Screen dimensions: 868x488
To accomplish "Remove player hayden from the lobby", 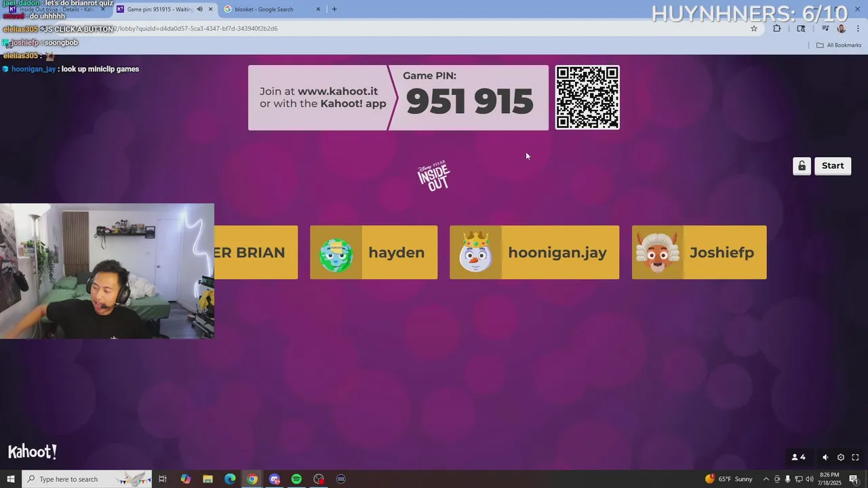I will (374, 252).
